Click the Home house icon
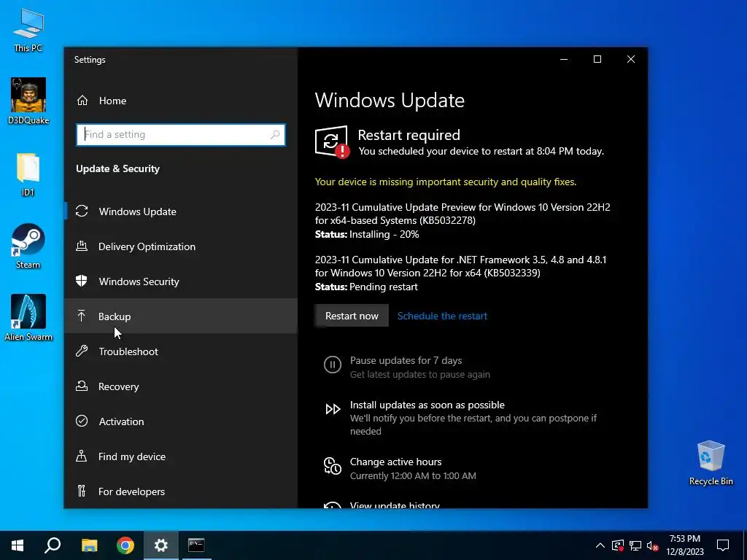The image size is (747, 560). click(x=82, y=100)
